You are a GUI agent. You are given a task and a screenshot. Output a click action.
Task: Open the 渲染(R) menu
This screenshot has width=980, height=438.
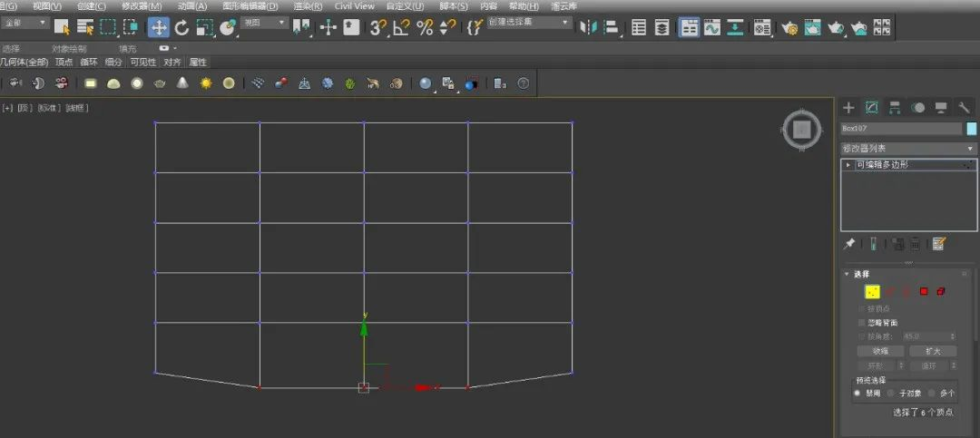pos(309,5)
